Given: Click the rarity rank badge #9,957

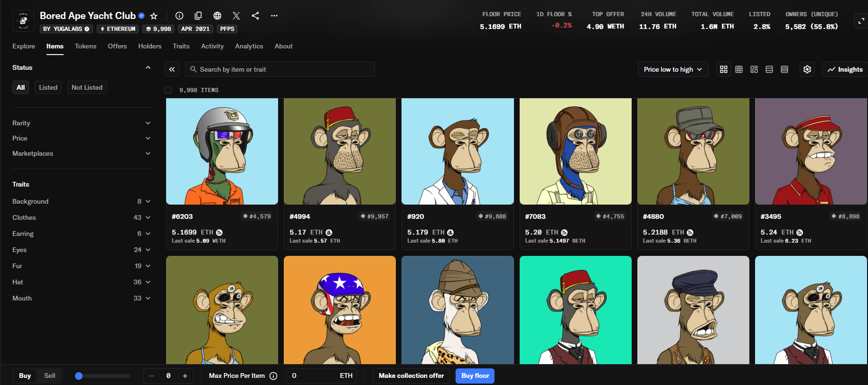Looking at the screenshot, I should [374, 216].
